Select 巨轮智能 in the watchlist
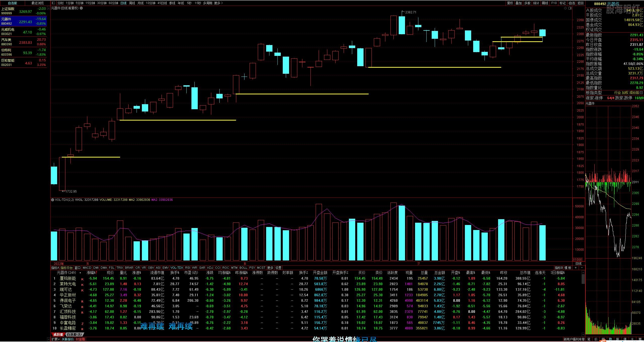Screen dimensions: 644x342 (x=23, y=62)
